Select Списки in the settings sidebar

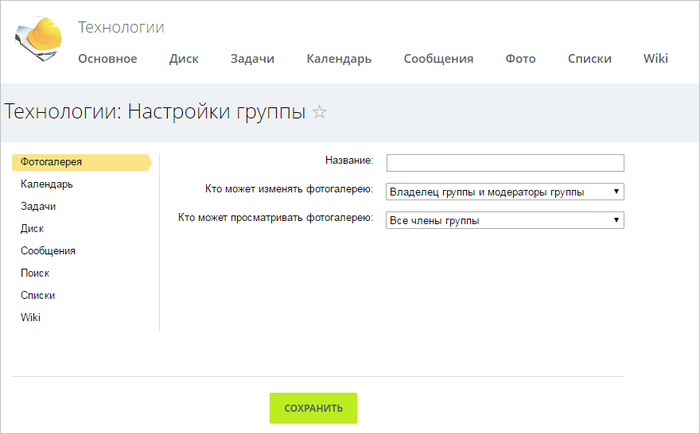[38, 296]
